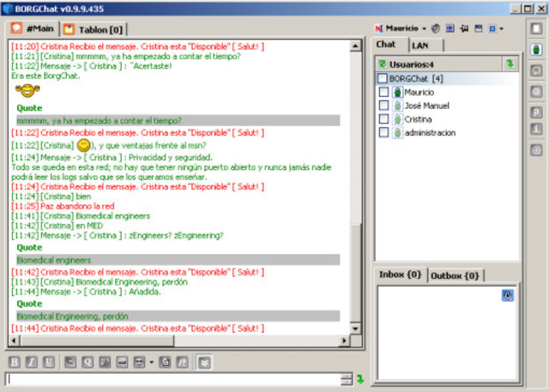The image size is (549, 392).
Task: Click the message box stepper up arrow
Action: click(x=347, y=377)
